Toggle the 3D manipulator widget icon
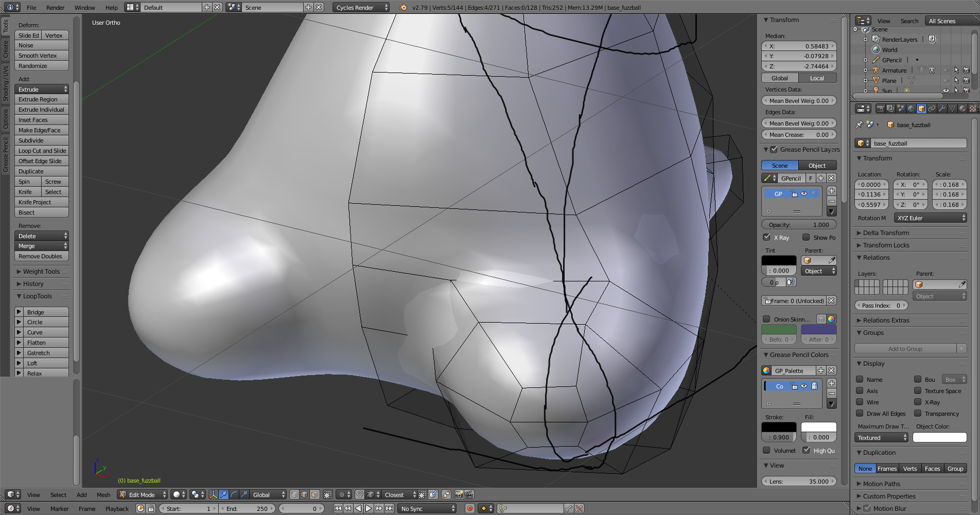The height and width of the screenshot is (515, 980). click(213, 494)
